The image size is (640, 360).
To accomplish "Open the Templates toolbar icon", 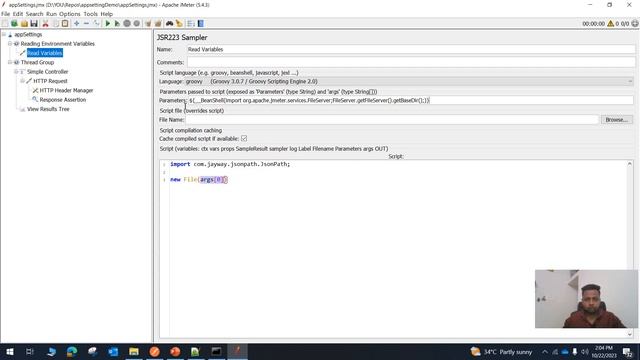I will 14,24.
